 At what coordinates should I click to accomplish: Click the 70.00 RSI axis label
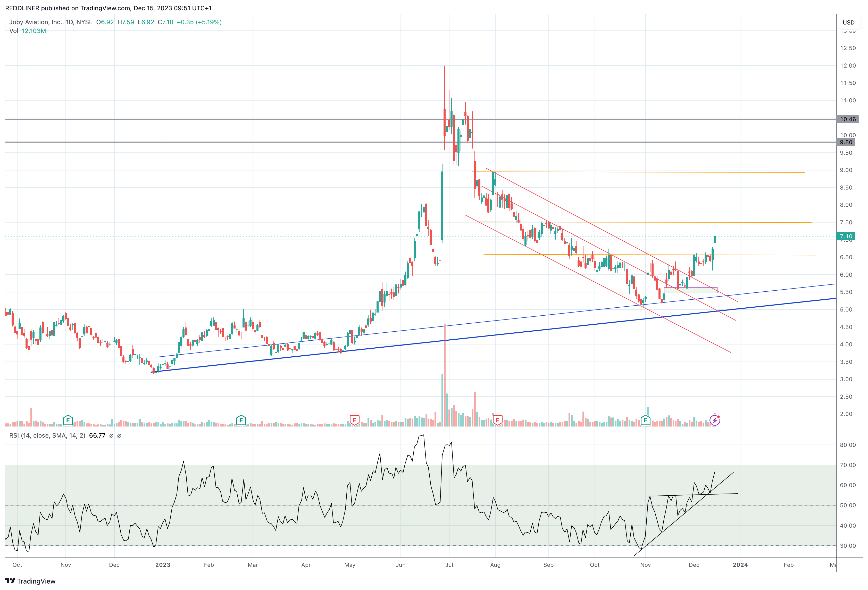click(848, 465)
